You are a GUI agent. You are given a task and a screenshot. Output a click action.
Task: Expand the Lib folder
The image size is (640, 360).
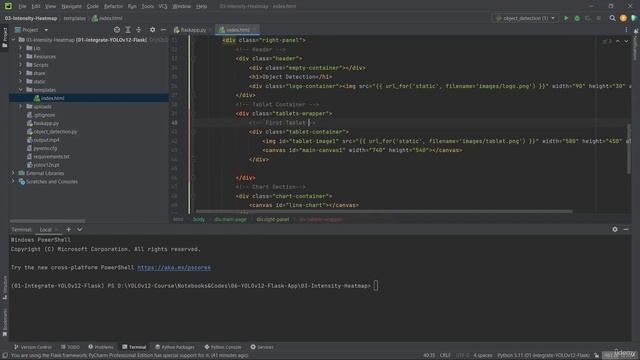coord(20,48)
